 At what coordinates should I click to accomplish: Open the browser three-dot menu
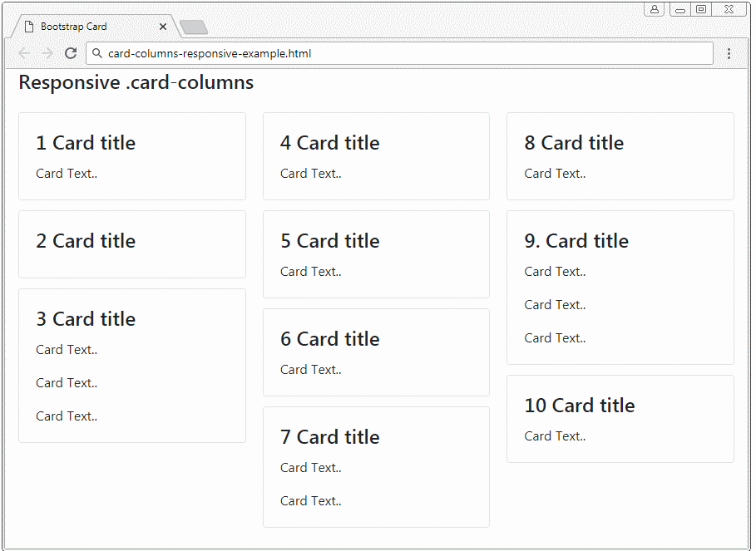point(729,52)
